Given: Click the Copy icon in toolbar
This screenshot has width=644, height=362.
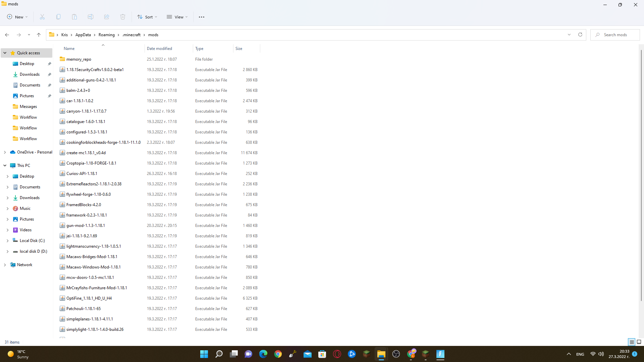Looking at the screenshot, I should click(58, 17).
